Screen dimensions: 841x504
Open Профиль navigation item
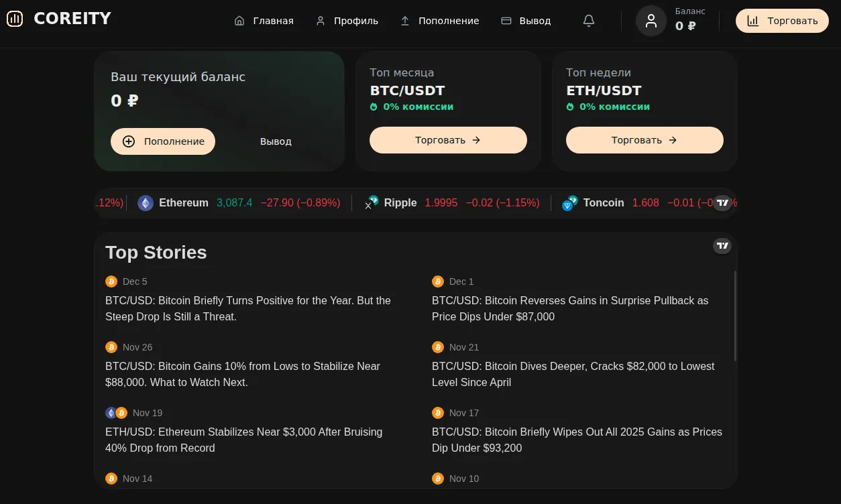pyautogui.click(x=347, y=21)
